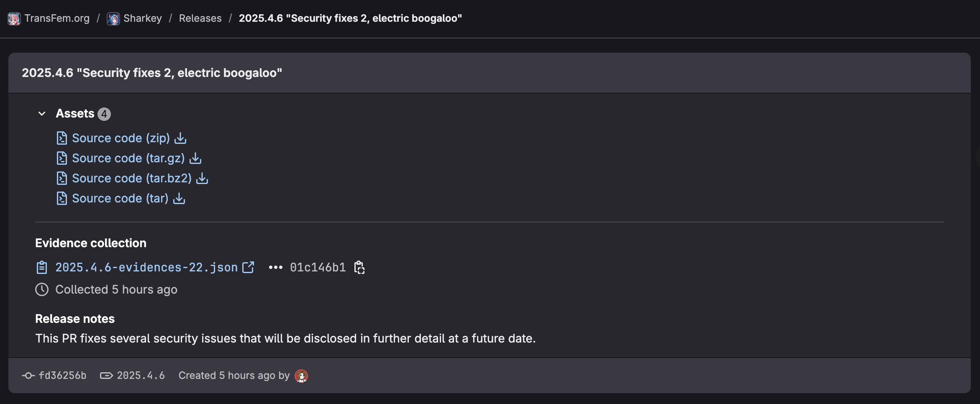
Task: Open the 2025.4.6 tag link
Action: click(x=141, y=376)
